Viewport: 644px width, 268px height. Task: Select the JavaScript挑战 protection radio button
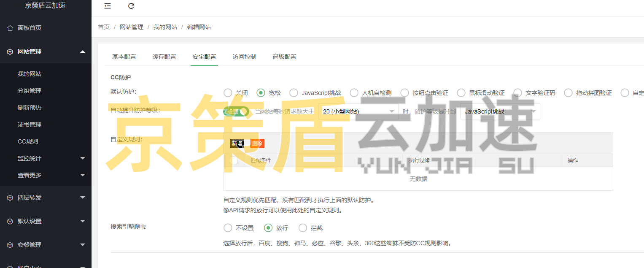(x=294, y=92)
